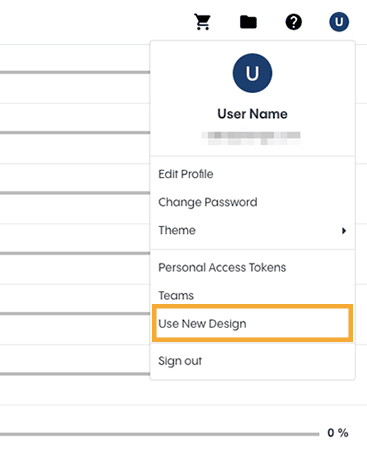Click the second progress bar from the top
The width and height of the screenshot is (367, 450).
[75, 132]
